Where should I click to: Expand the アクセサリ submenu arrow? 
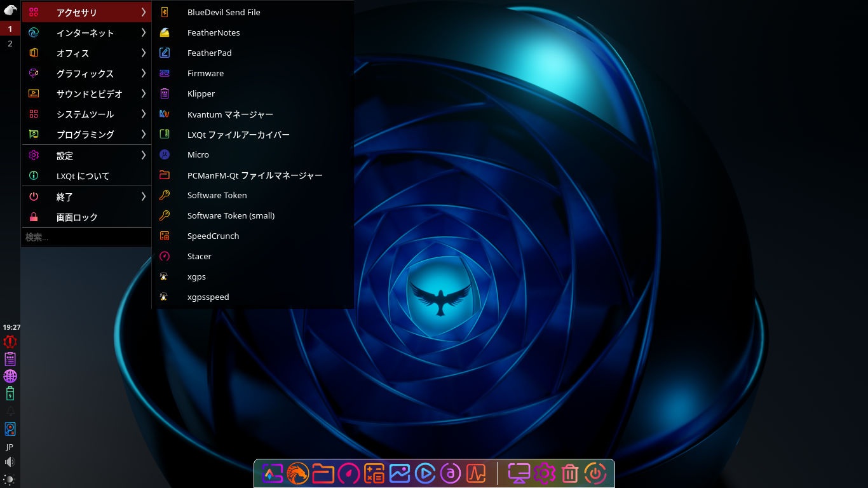[x=144, y=12]
